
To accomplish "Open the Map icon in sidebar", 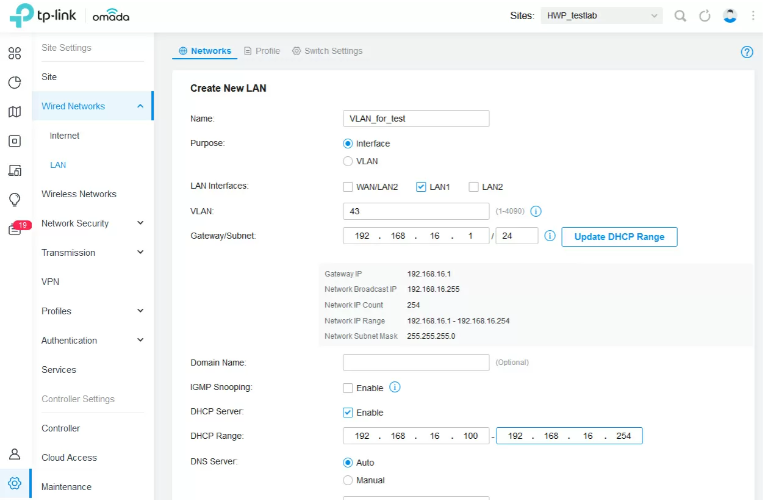I will 15,112.
